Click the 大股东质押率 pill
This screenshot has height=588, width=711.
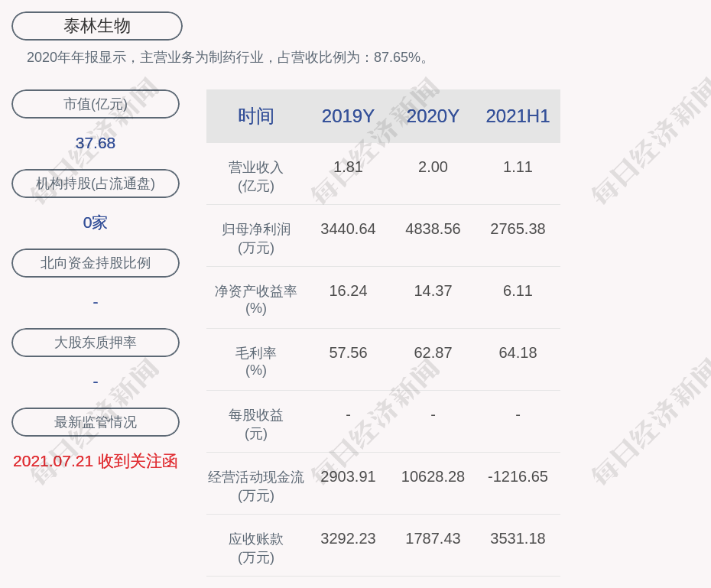[x=96, y=343]
